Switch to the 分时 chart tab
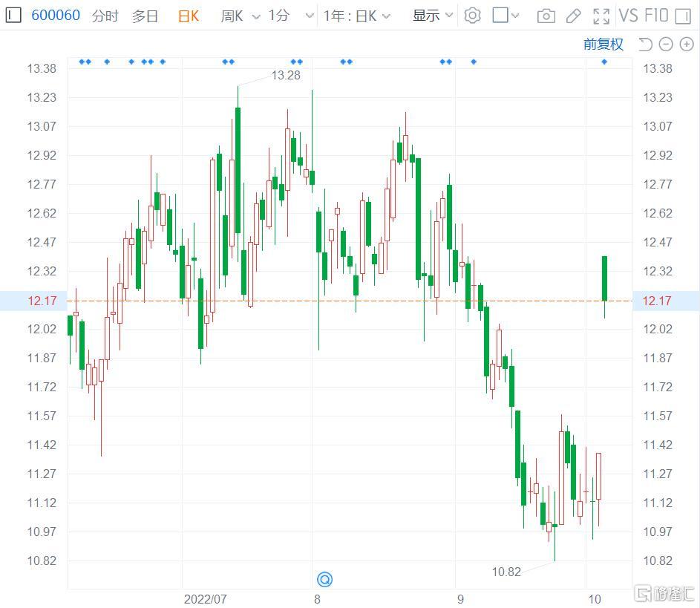700x608 pixels. (x=105, y=16)
